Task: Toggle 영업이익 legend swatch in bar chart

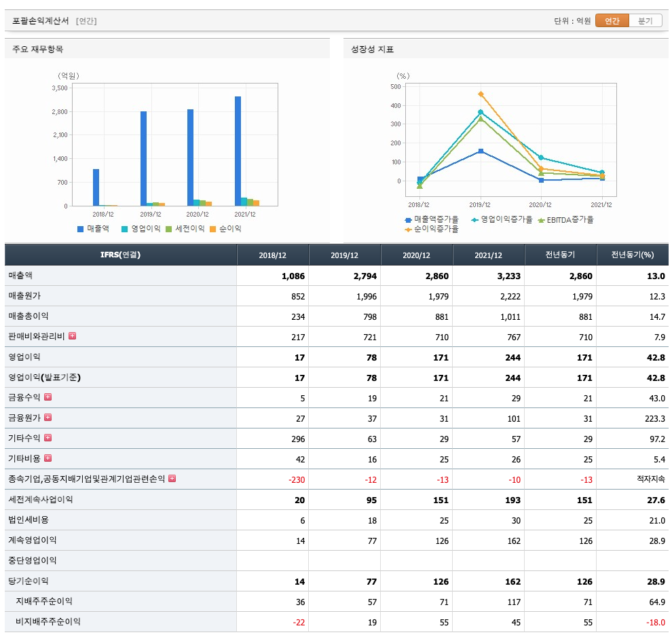Action: click(124, 229)
